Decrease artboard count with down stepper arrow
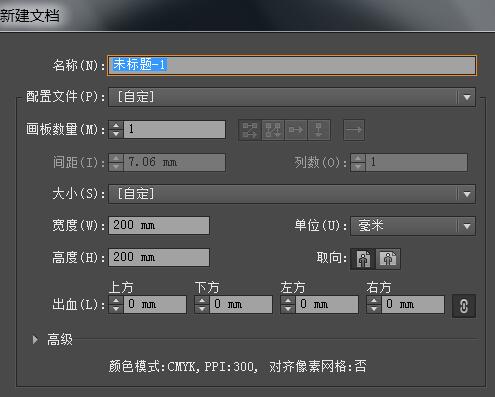The height and width of the screenshot is (397, 495). [116, 134]
